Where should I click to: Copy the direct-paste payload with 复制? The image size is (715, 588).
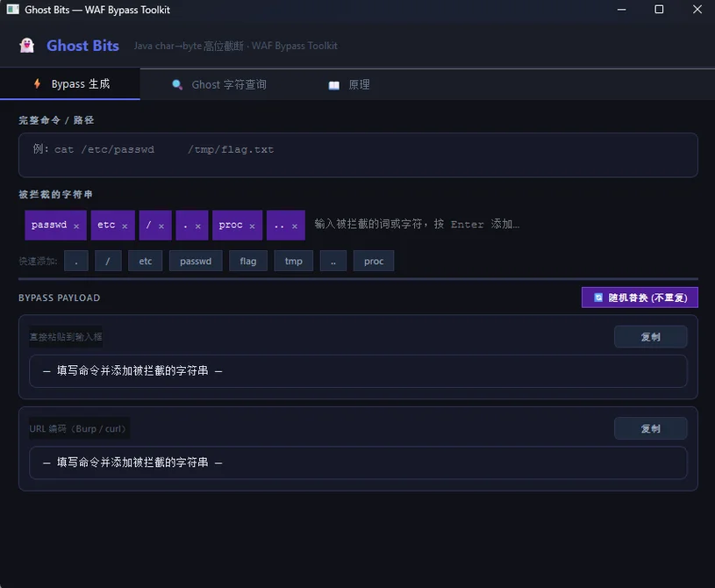651,337
